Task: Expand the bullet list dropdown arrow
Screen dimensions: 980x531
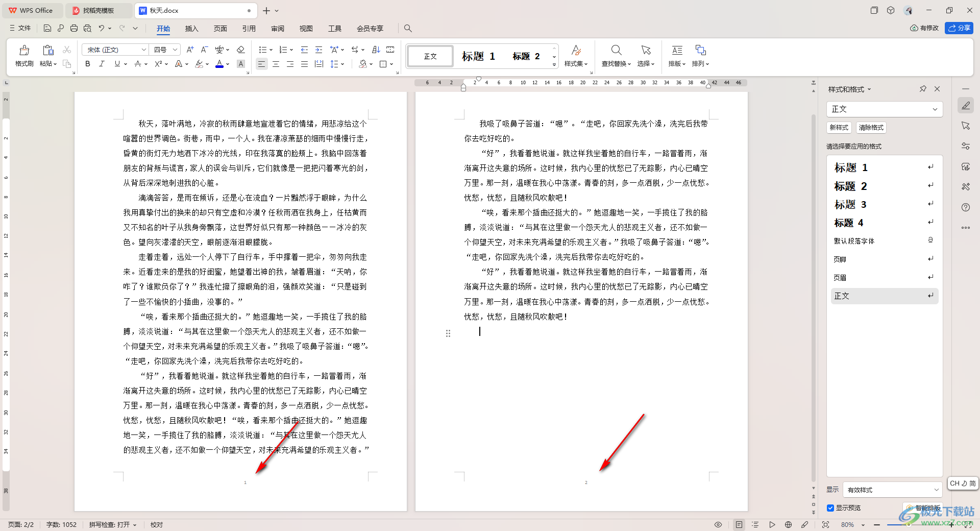Action: [x=271, y=50]
